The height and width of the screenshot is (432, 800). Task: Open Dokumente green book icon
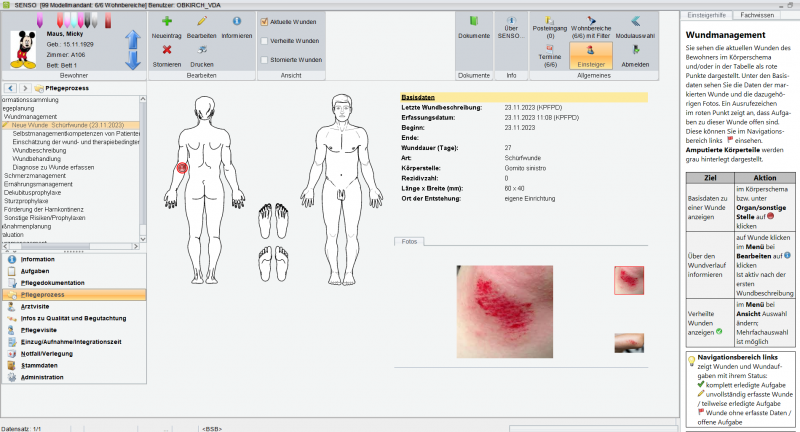point(474,21)
